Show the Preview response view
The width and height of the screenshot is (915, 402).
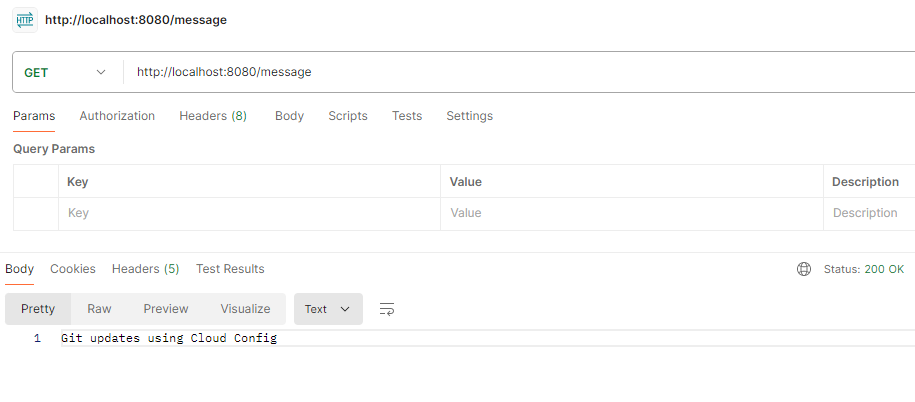point(166,309)
